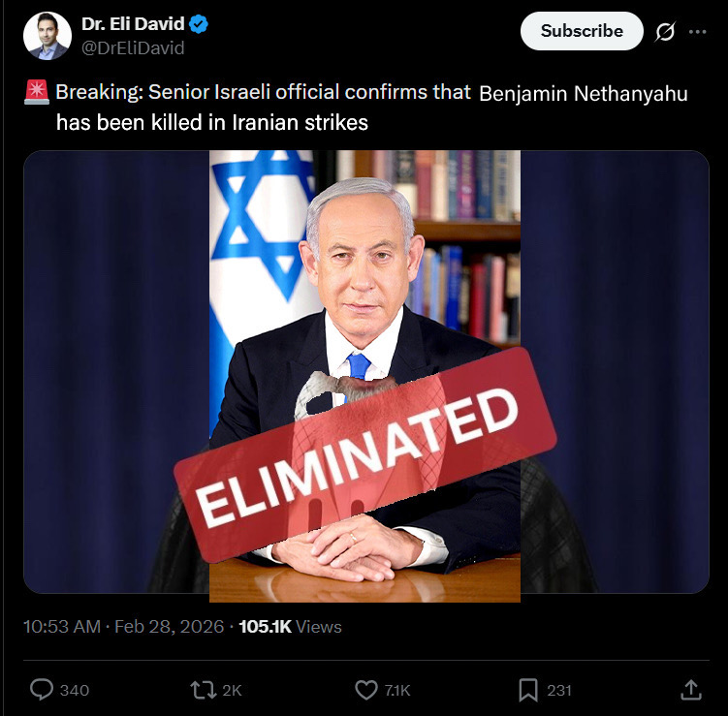Bookmark the post using the bookmark icon
Screen dimensions: 728x716
pyautogui.click(x=528, y=690)
